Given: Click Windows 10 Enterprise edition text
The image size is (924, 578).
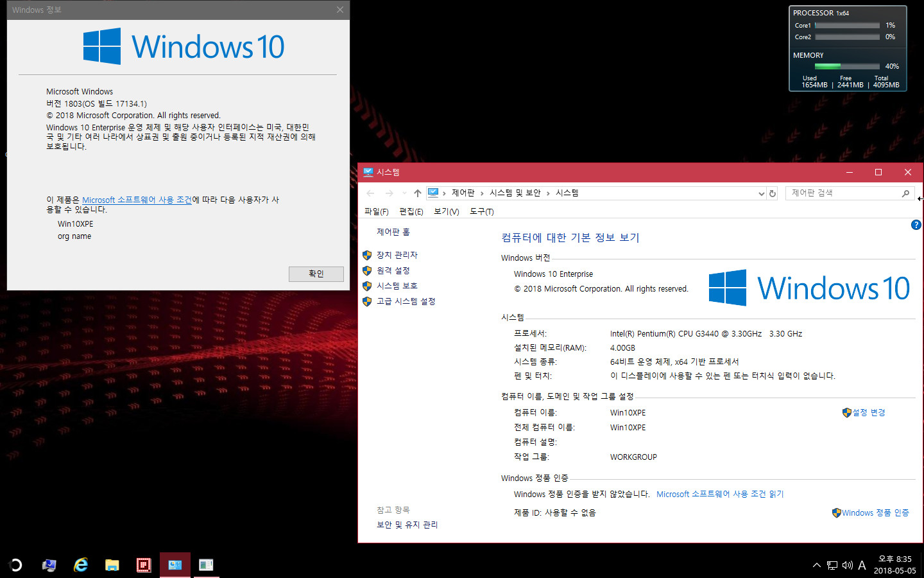Looking at the screenshot, I should click(553, 274).
